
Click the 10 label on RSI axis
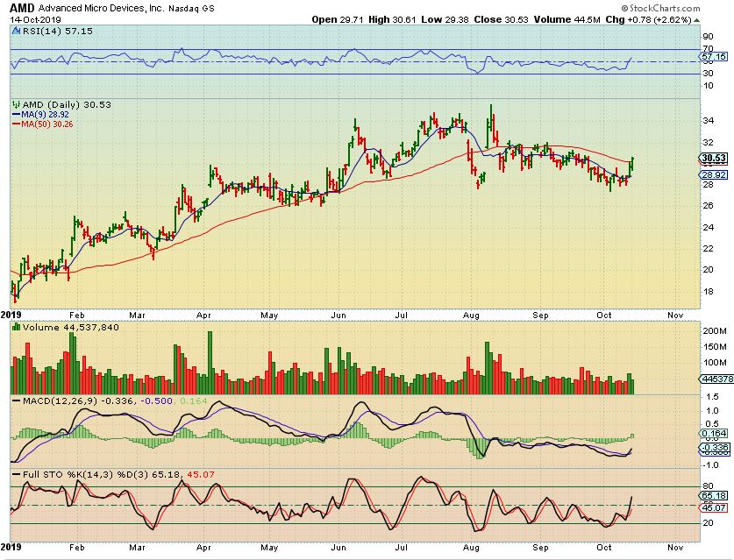(x=709, y=86)
